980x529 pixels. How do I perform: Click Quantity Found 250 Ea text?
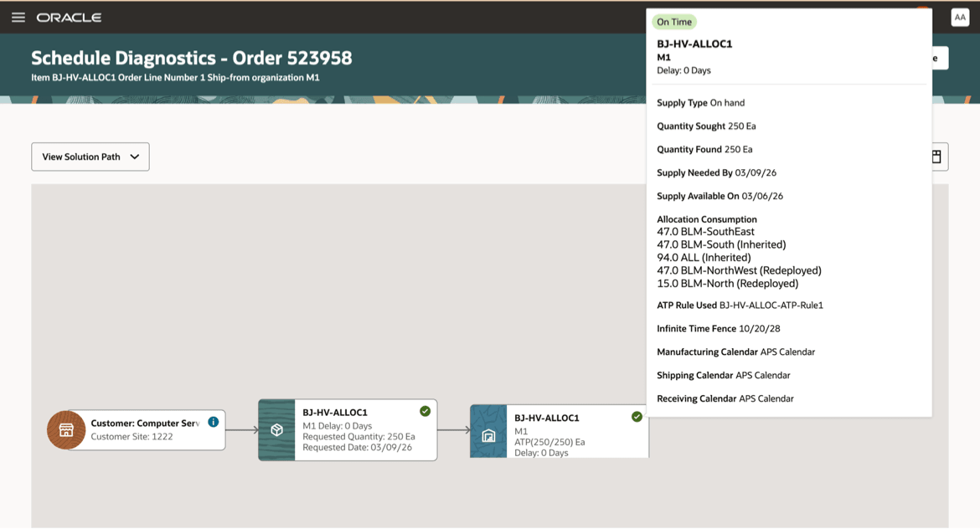point(704,149)
